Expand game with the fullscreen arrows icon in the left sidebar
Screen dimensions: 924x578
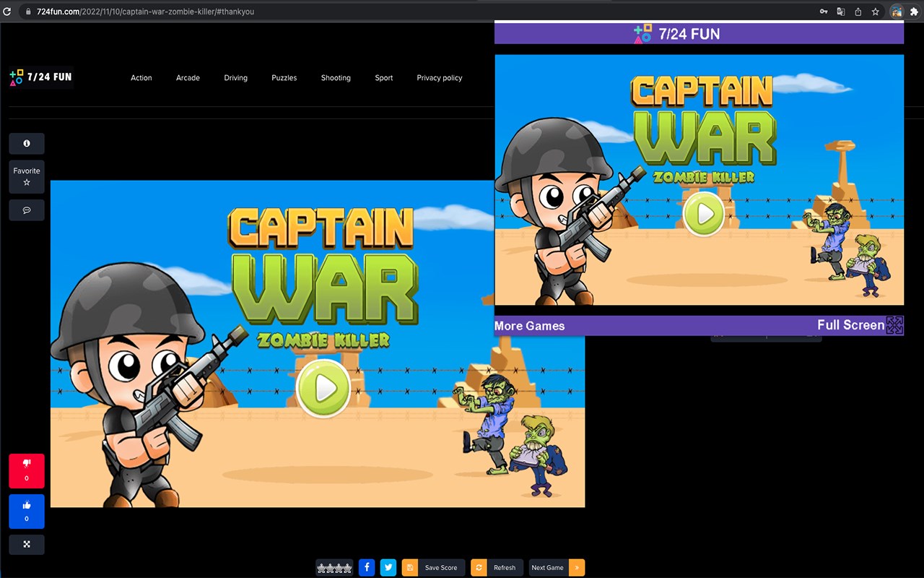[x=27, y=545]
